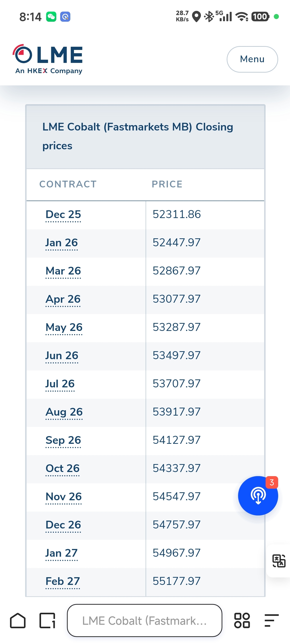Tap the PRICE column header

coord(167,184)
